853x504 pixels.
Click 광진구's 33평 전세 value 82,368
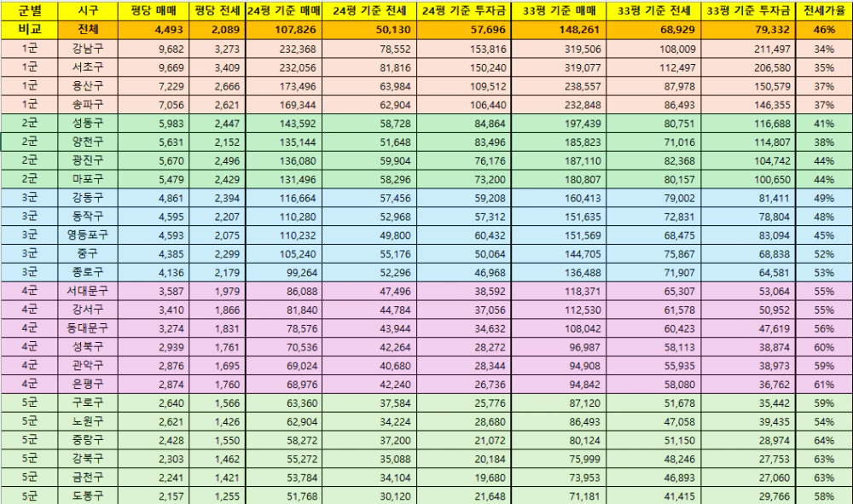coord(653,160)
